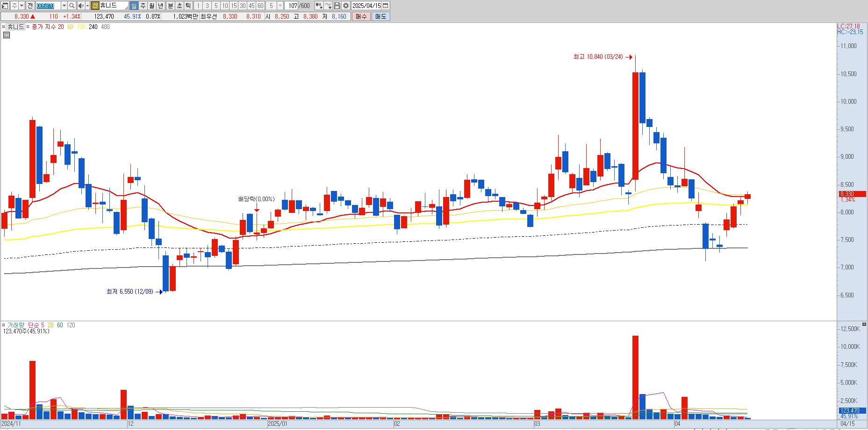
Task: Select the 30 interval button
Action: tap(243, 6)
